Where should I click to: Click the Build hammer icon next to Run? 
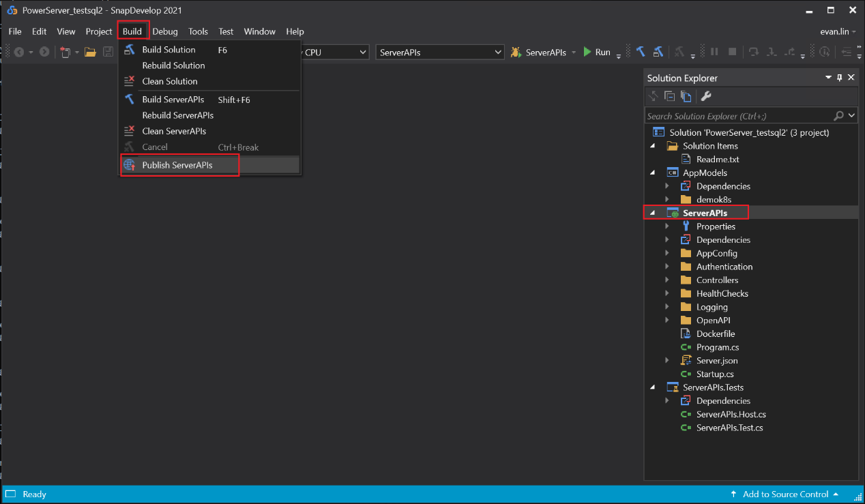(x=641, y=52)
